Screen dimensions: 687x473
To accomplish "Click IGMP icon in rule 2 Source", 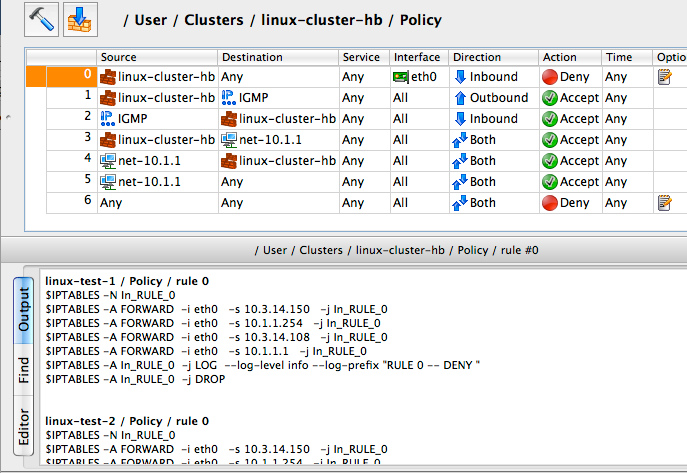I will pos(108,119).
